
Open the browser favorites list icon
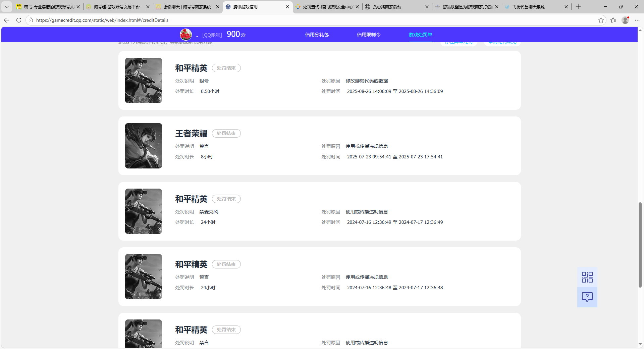tap(613, 20)
